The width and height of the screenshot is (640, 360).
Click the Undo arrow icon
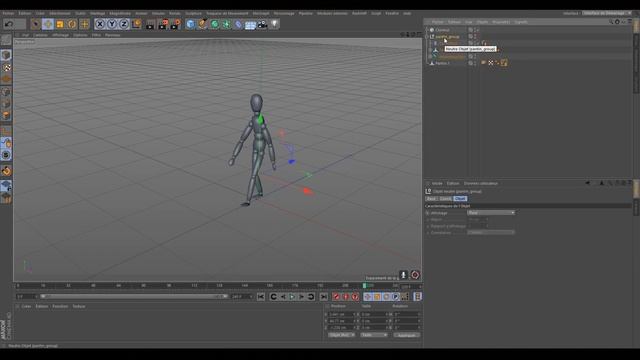pos(9,24)
